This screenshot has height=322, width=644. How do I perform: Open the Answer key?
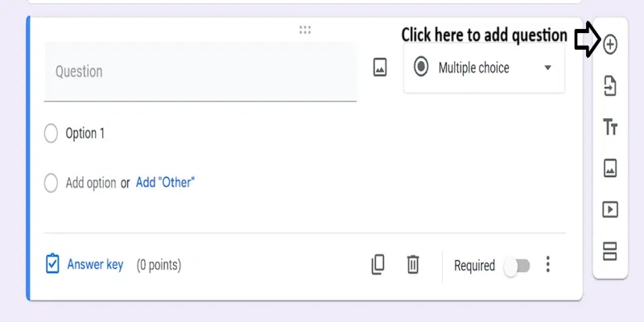click(85, 264)
